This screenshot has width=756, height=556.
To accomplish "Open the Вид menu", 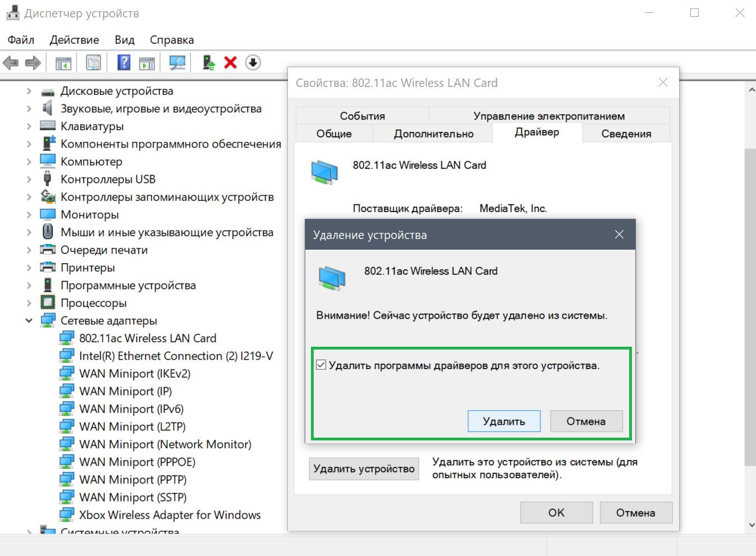I will click(x=125, y=40).
